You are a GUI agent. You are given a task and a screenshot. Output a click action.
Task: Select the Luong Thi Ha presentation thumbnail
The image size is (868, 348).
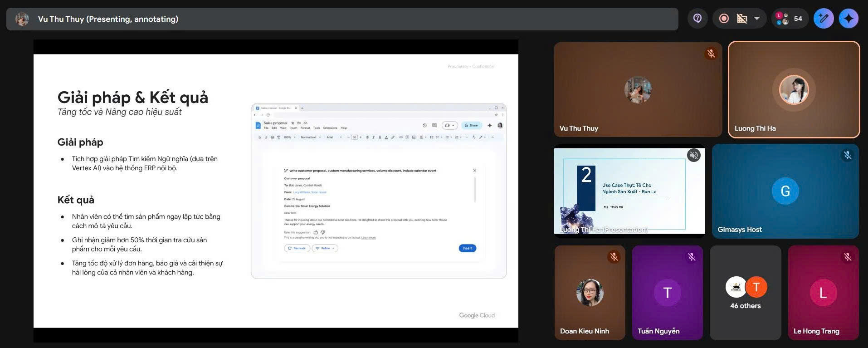629,191
